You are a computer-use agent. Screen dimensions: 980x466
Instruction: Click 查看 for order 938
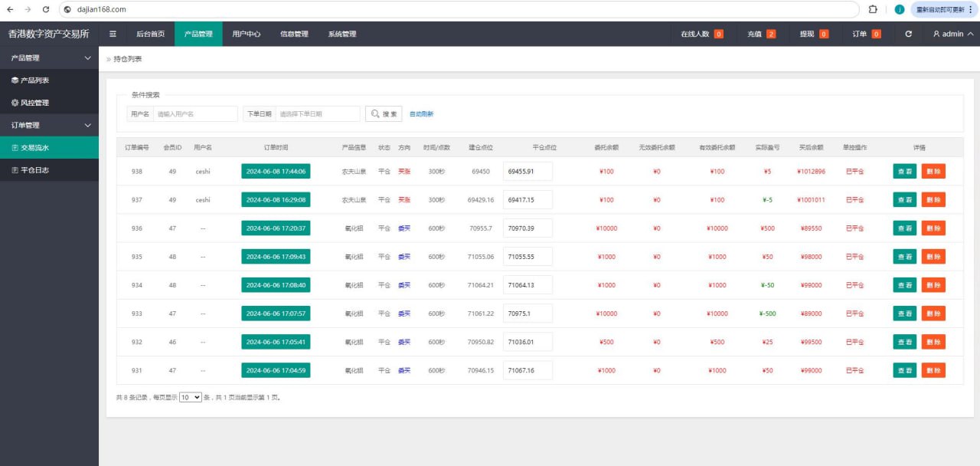[904, 171]
